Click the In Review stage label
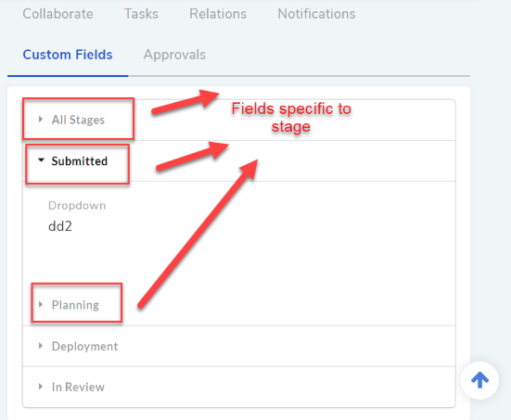Screen dimensions: 511x420 point(78,388)
